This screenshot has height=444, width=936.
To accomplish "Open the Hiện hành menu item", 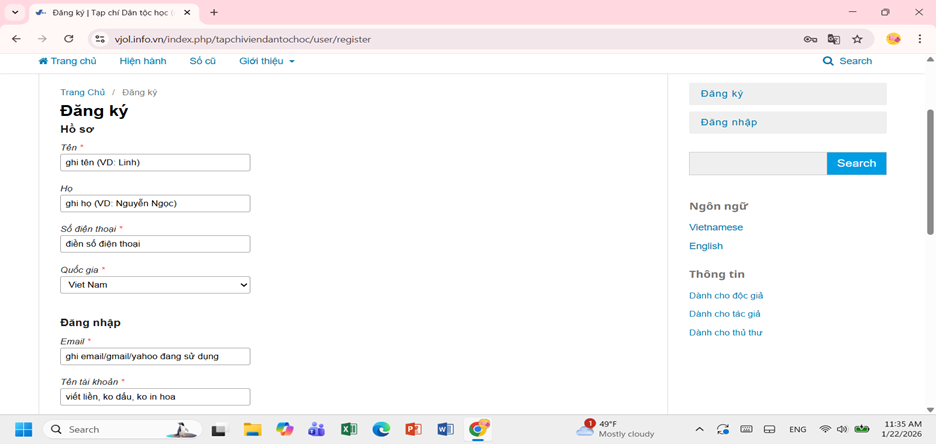I will [x=143, y=61].
